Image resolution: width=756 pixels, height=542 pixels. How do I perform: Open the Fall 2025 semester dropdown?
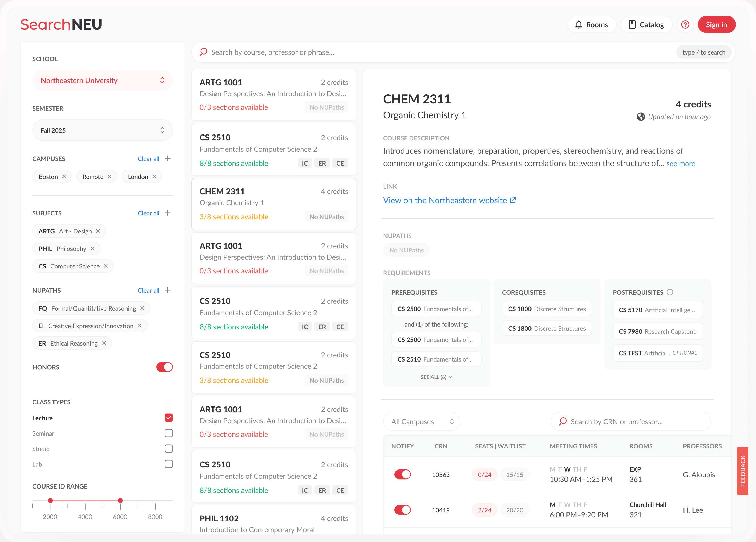click(x=102, y=130)
